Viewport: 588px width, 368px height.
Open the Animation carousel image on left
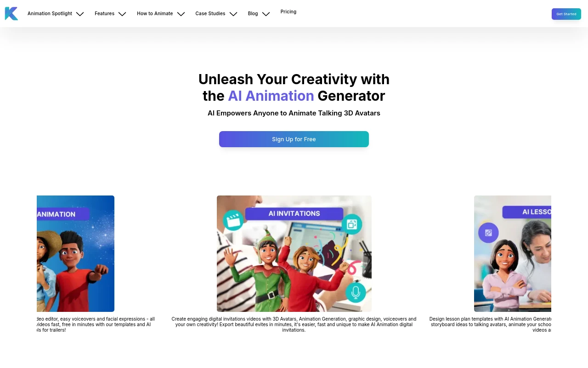click(x=75, y=254)
